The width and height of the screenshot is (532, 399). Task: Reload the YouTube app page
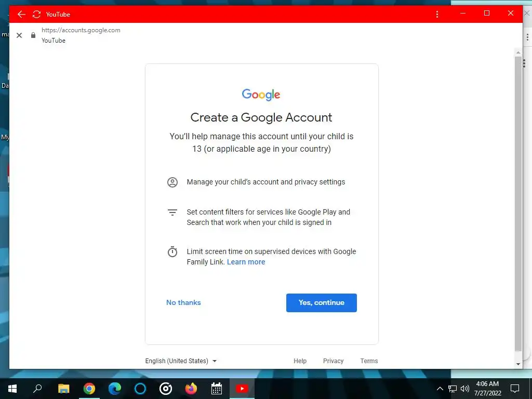pos(37,14)
